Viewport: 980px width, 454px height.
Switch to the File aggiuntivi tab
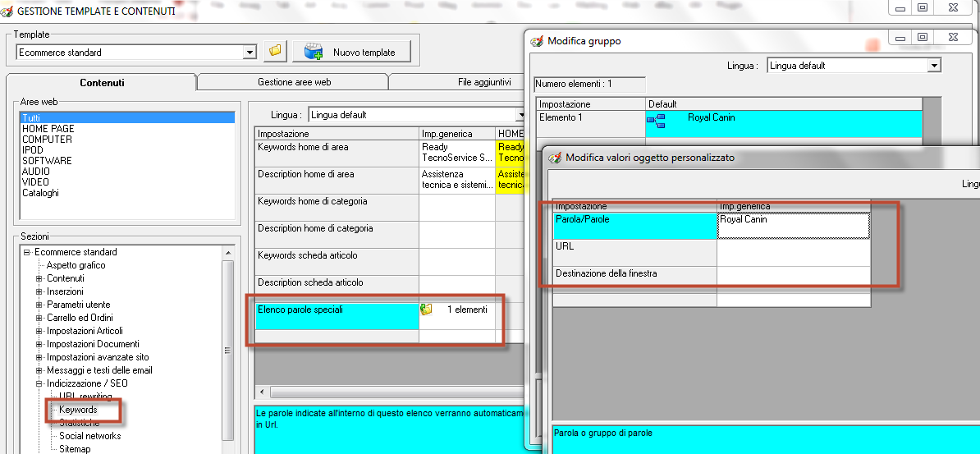point(484,82)
